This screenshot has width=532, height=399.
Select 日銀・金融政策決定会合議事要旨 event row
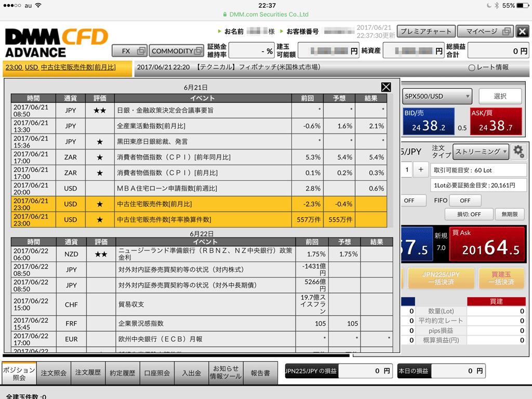pyautogui.click(x=199, y=110)
